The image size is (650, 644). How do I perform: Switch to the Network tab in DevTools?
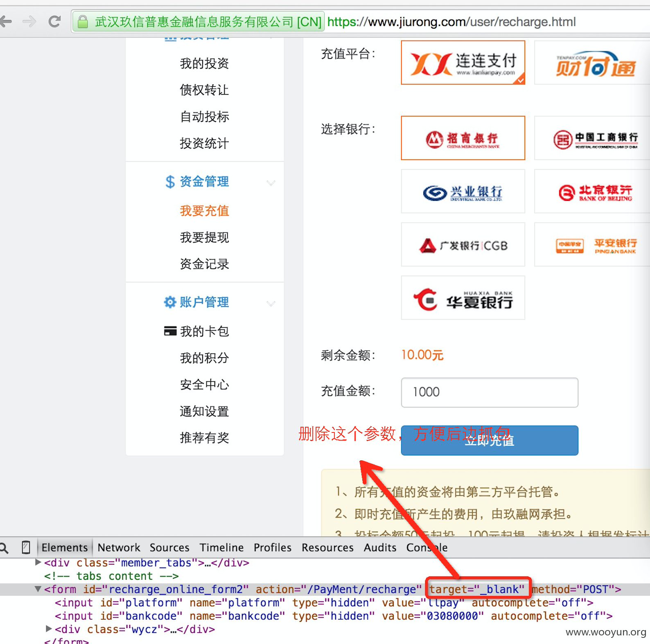coord(119,547)
